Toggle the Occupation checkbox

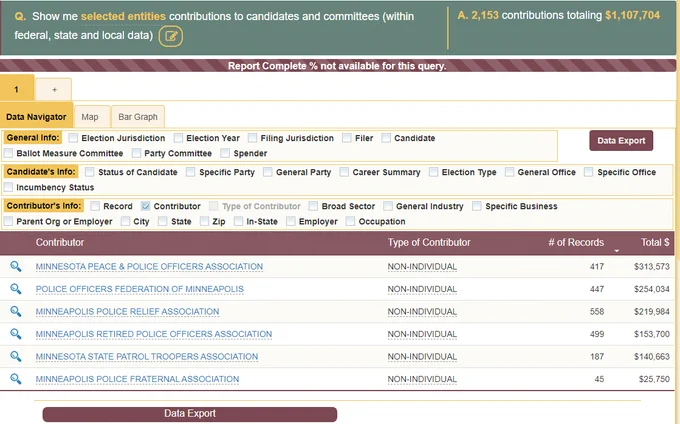pos(350,222)
